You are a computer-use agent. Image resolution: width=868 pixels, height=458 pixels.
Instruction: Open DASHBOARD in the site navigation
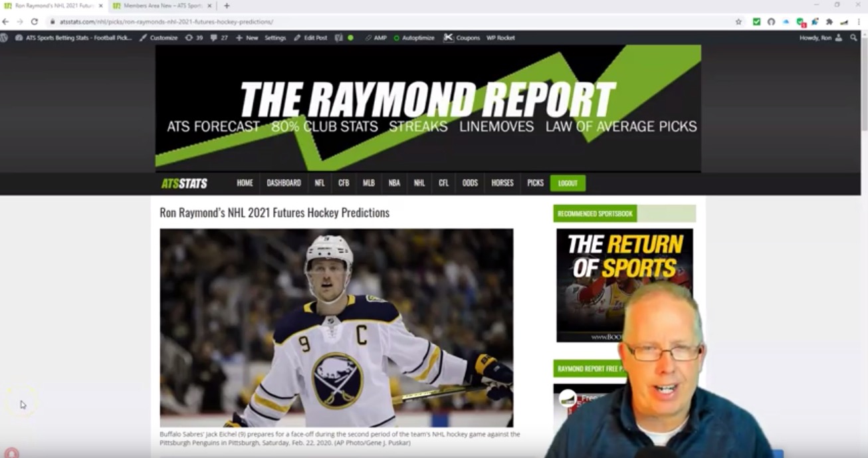[284, 183]
